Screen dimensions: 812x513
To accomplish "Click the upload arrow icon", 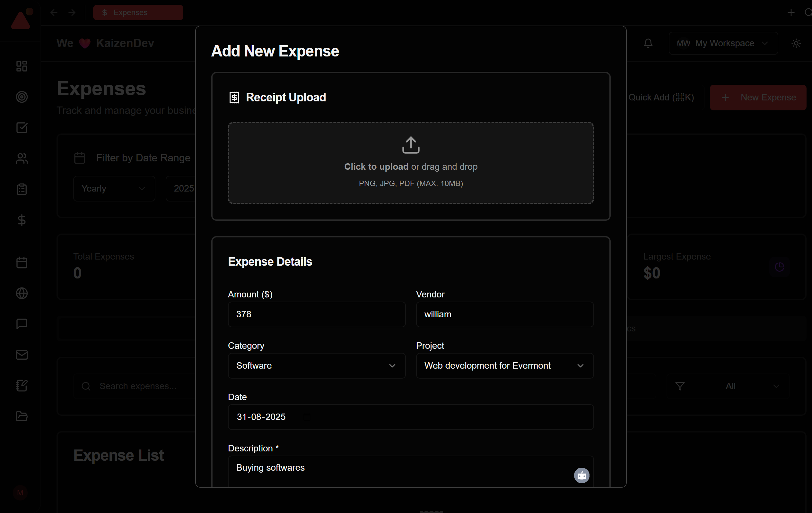I will [411, 145].
